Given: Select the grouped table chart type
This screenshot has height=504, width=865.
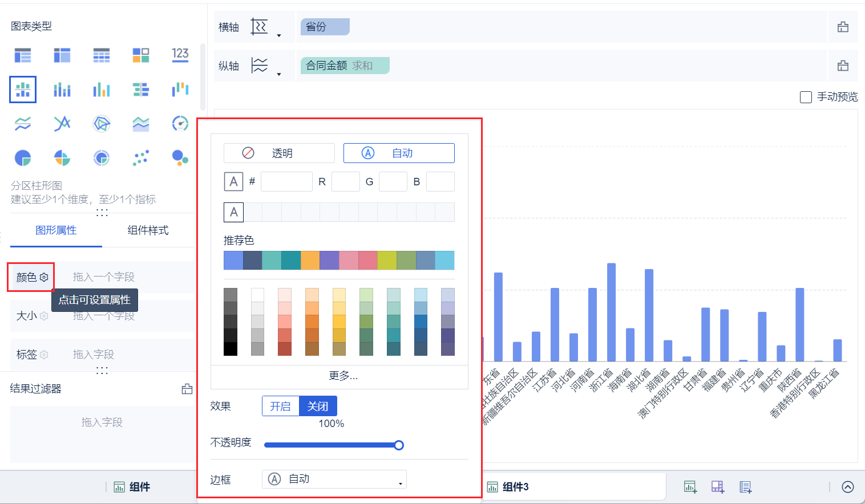Looking at the screenshot, I should [23, 55].
